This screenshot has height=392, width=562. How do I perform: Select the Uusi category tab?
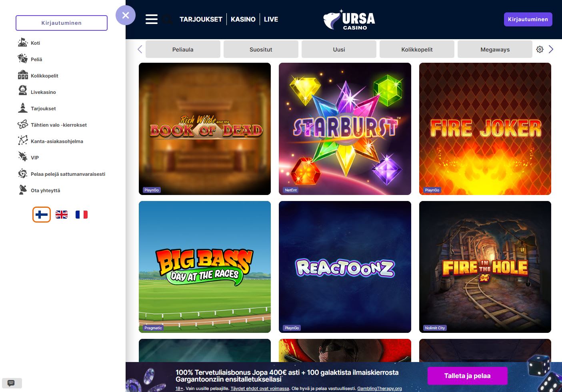[339, 49]
